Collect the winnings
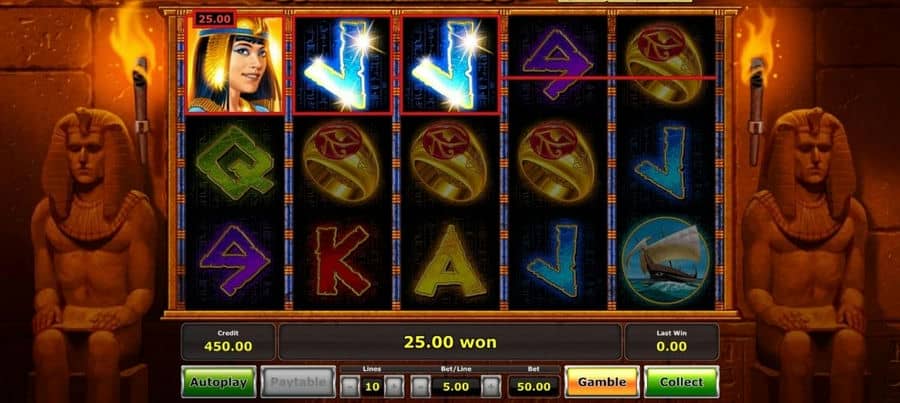The height and width of the screenshot is (403, 900). tap(681, 382)
